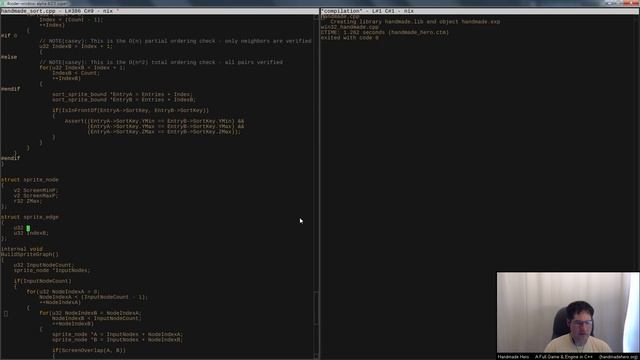Click the text 'internal void'
Image resolution: width=640 pixels, height=360 pixels.
[22, 249]
